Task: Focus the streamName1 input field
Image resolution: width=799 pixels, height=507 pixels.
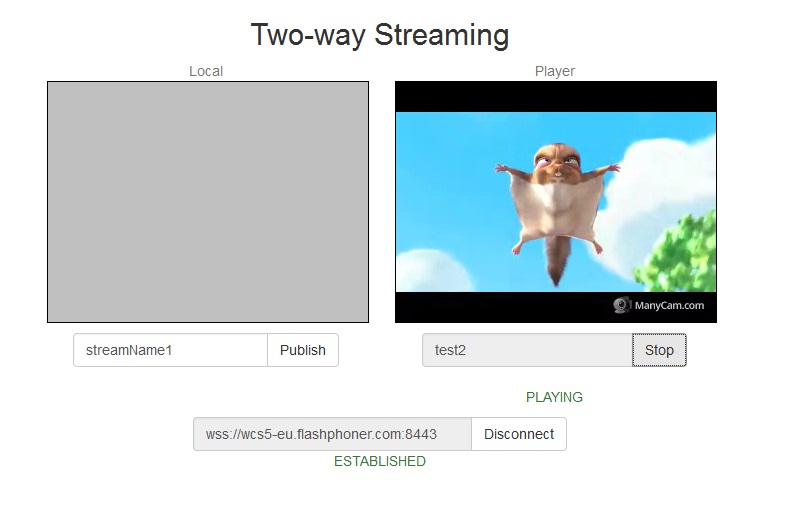Action: coord(170,350)
